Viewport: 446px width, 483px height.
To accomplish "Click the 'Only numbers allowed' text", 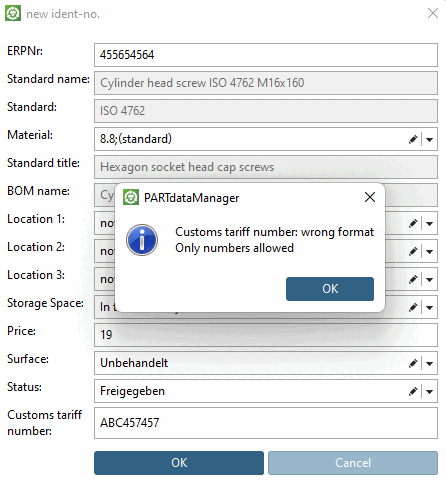I will coord(234,248).
